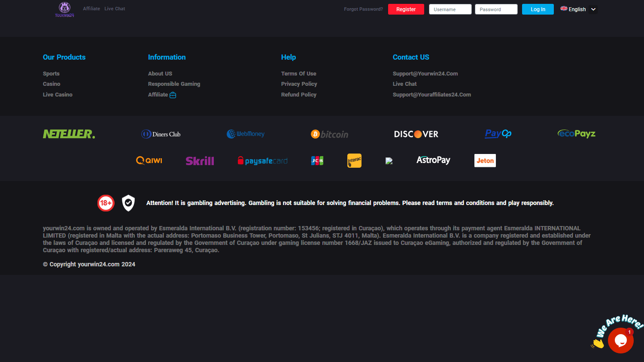Switch to the Live Casino section
The image size is (644, 362).
(x=58, y=94)
